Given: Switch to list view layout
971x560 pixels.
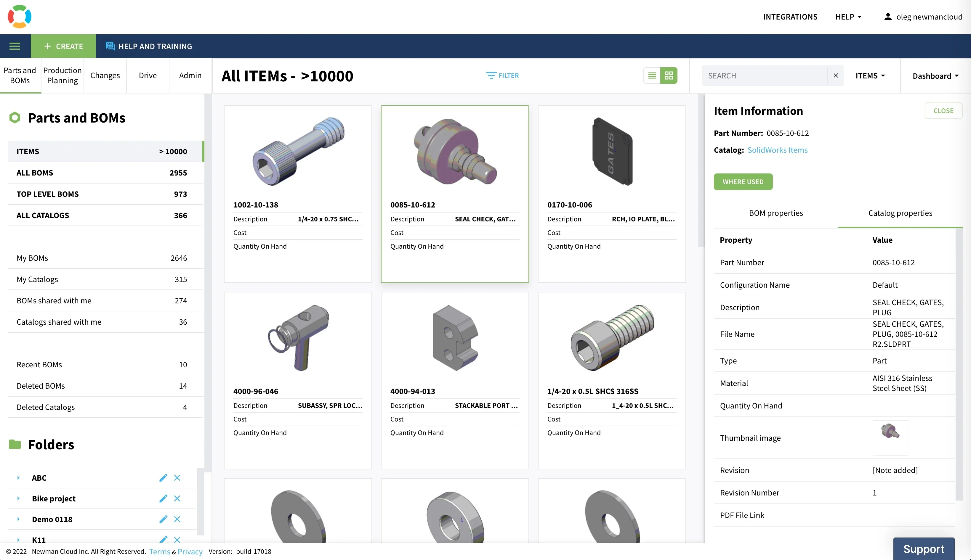Looking at the screenshot, I should (652, 75).
